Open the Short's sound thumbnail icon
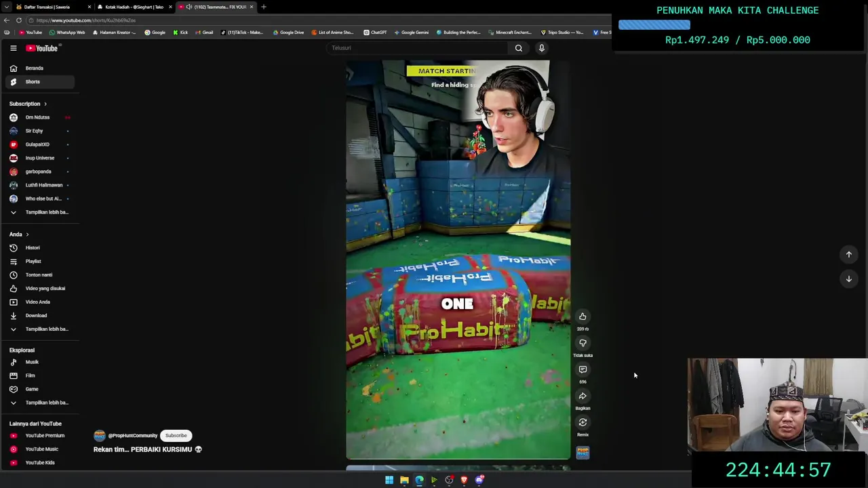 583,452
